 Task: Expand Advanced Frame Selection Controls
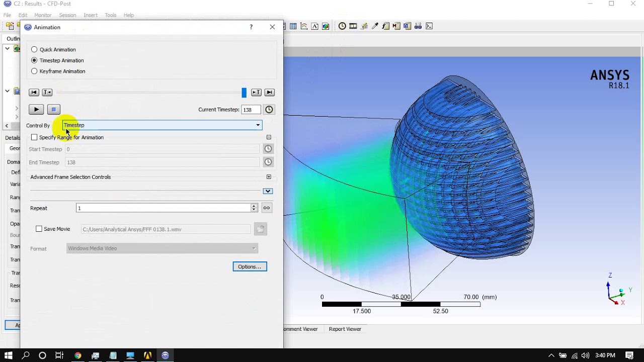269,177
